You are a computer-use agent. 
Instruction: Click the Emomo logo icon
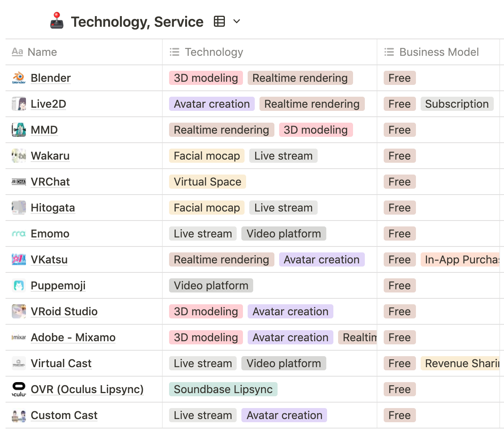pos(19,234)
